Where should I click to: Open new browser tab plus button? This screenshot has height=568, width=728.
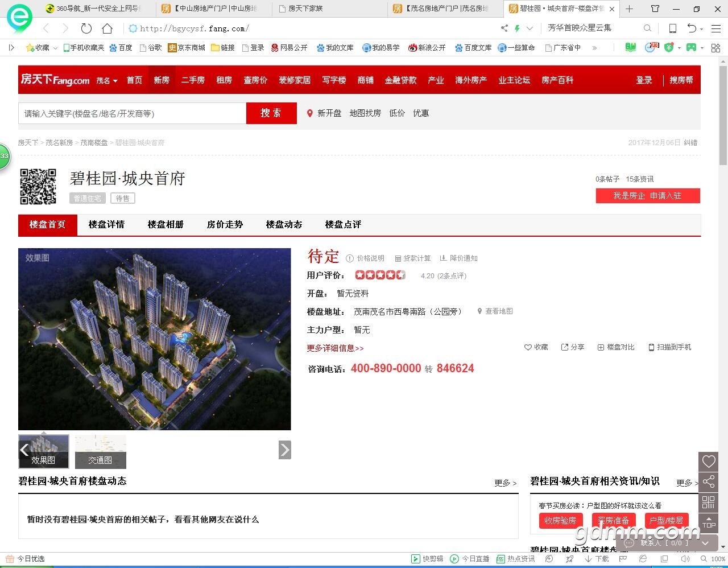pos(629,9)
